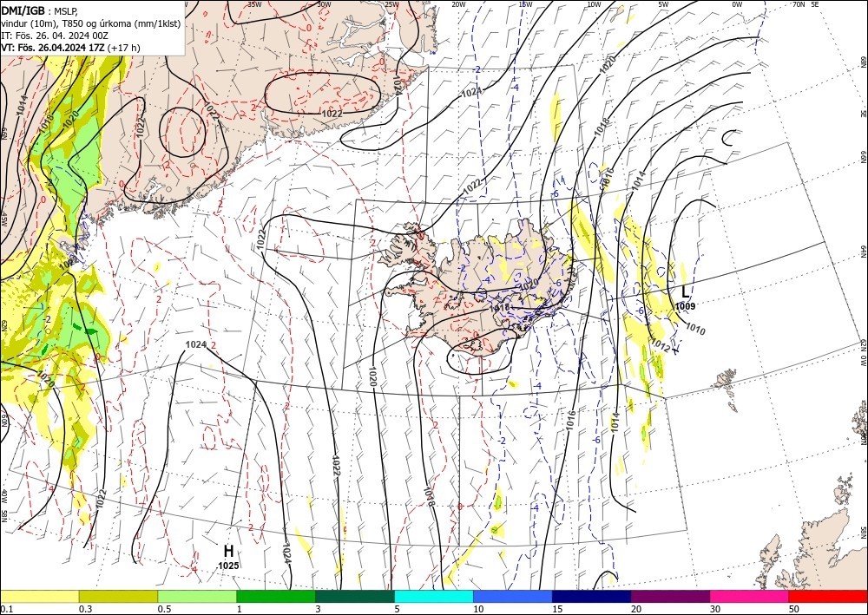Click the "35W" longitude label
The width and height of the screenshot is (868, 615).
pos(254,4)
